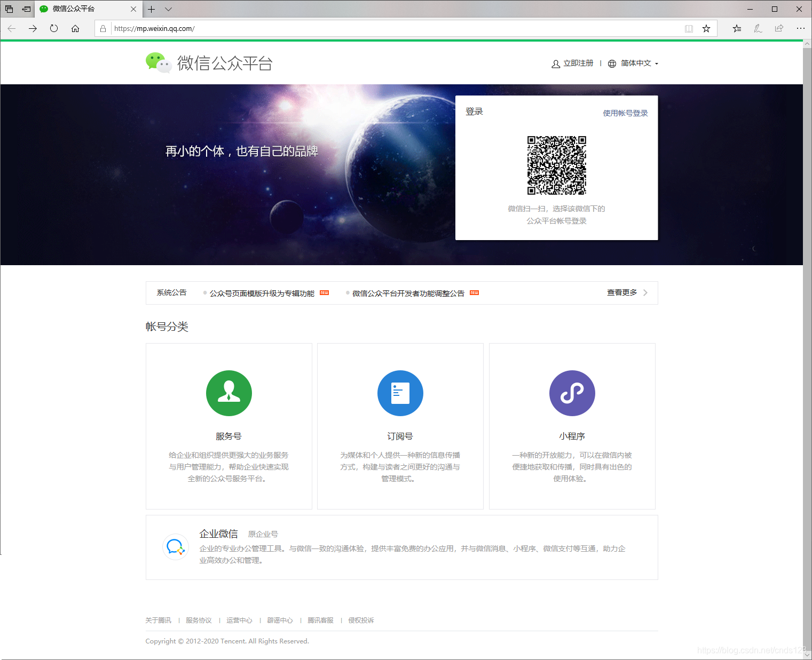The image size is (812, 660).
Task: Click the 企业微信 chat bubble icon
Action: pos(176,547)
